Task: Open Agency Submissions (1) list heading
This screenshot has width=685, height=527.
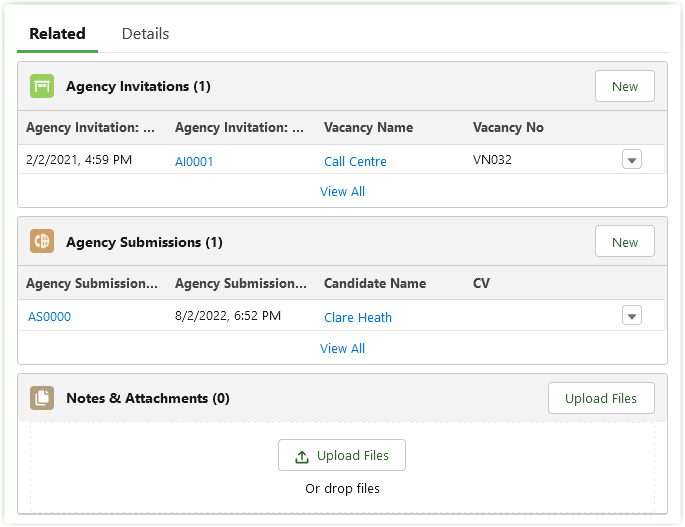Action: 144,242
